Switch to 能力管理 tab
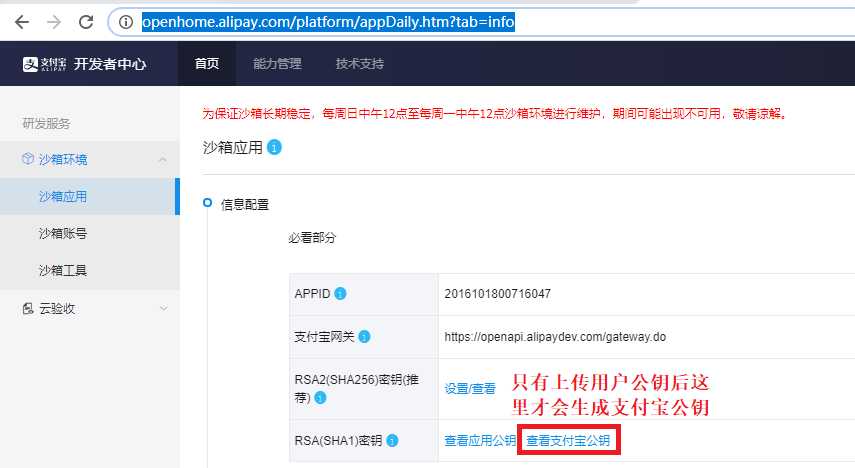This screenshot has width=855, height=468. [x=277, y=64]
